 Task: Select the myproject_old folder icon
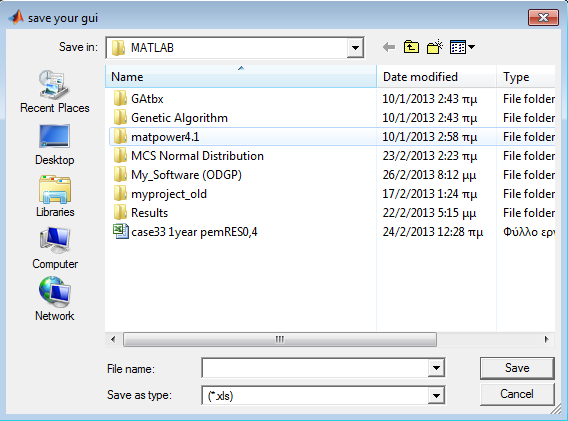(120, 193)
